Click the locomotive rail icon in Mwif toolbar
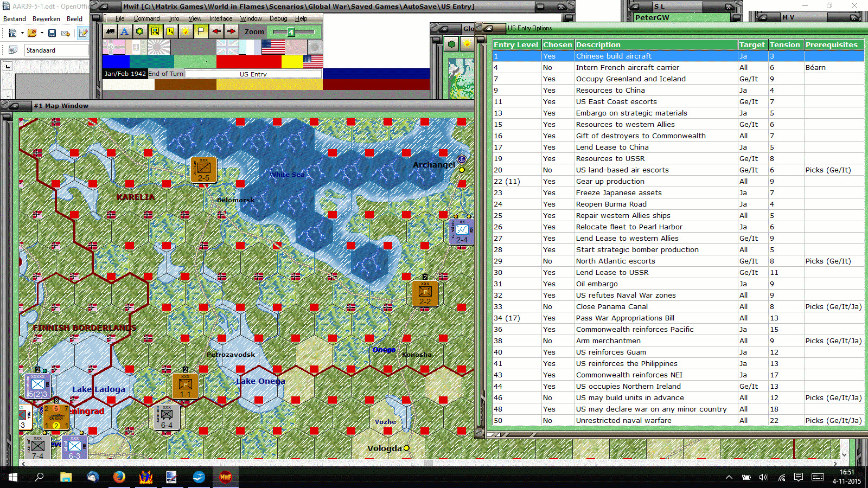Screen dimensions: 868x488 tap(110, 31)
